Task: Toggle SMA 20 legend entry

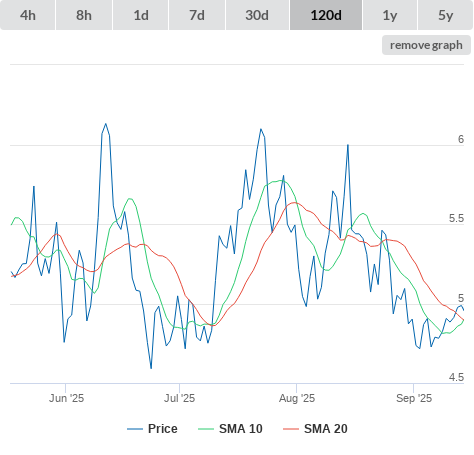Action: coord(326,429)
